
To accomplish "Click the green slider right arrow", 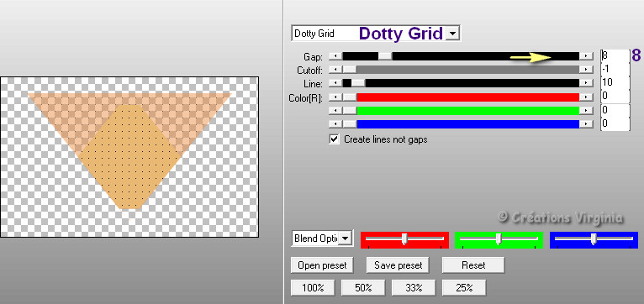I will pyautogui.click(x=587, y=111).
